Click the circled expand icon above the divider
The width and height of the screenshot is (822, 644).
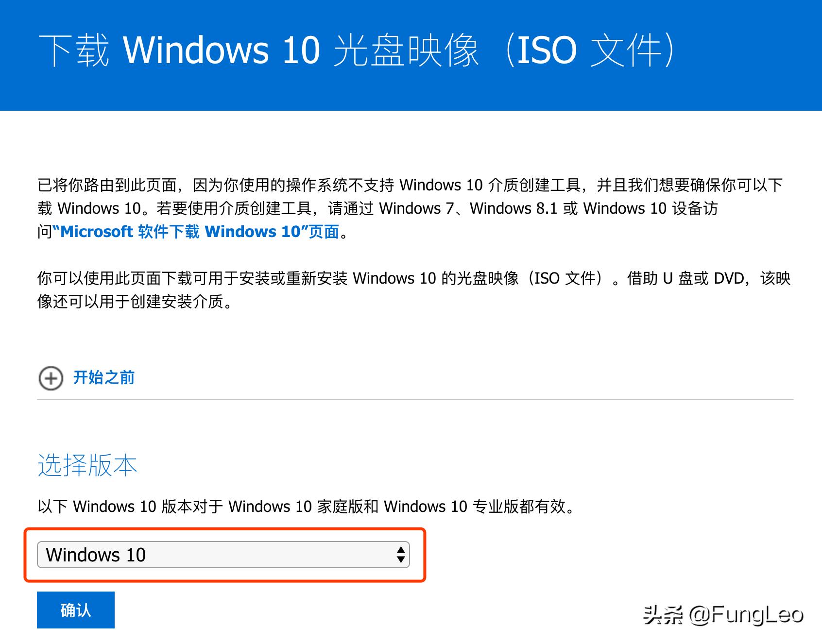[x=50, y=378]
